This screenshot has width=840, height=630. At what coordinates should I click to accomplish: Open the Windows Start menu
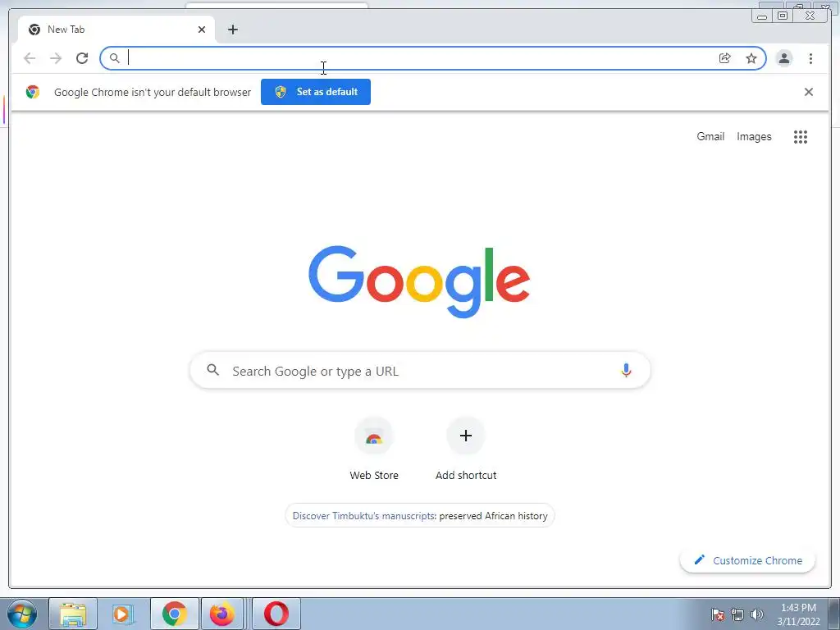click(22, 614)
